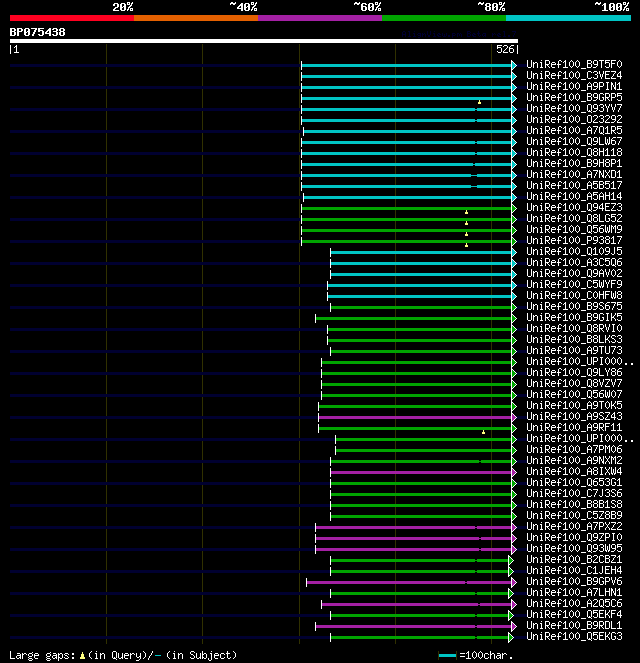Click UniRef100_Q9AV02 label
Viewport: 640px width, 663px height.
coord(574,273)
